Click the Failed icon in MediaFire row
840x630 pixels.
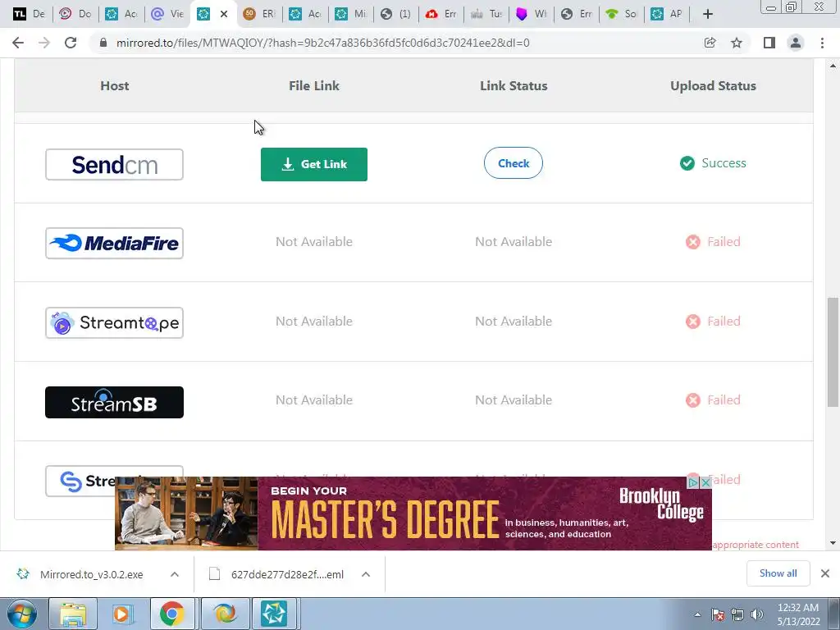point(692,242)
